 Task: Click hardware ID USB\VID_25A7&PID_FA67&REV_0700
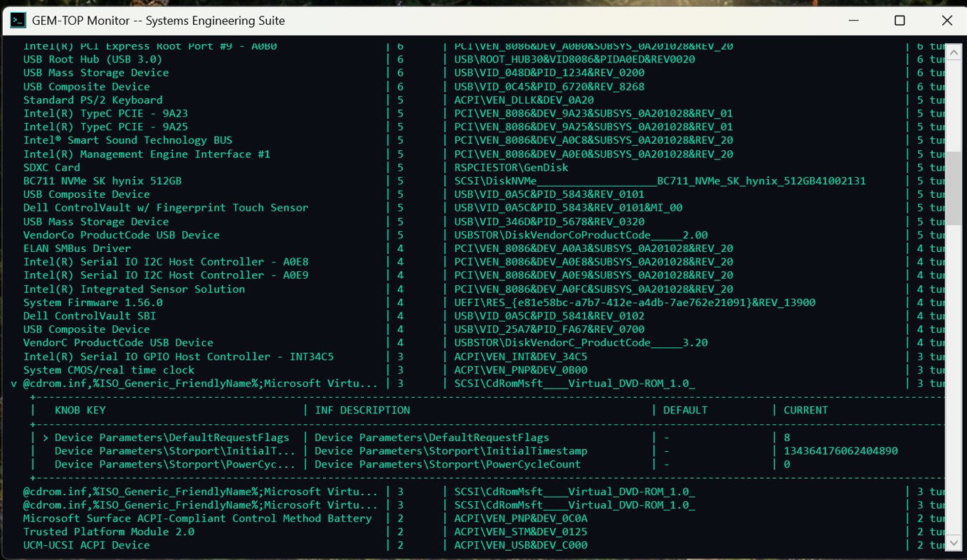549,330
